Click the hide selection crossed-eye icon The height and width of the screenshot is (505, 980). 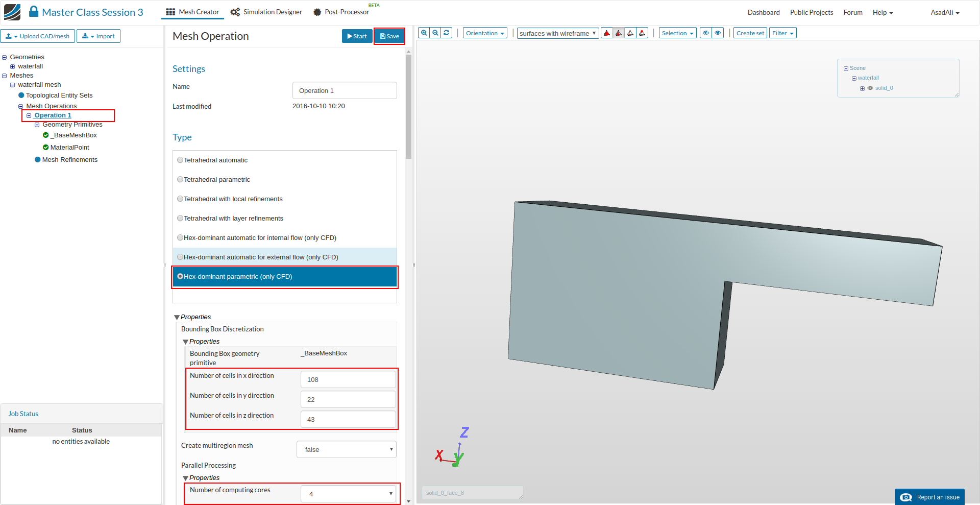click(x=706, y=33)
